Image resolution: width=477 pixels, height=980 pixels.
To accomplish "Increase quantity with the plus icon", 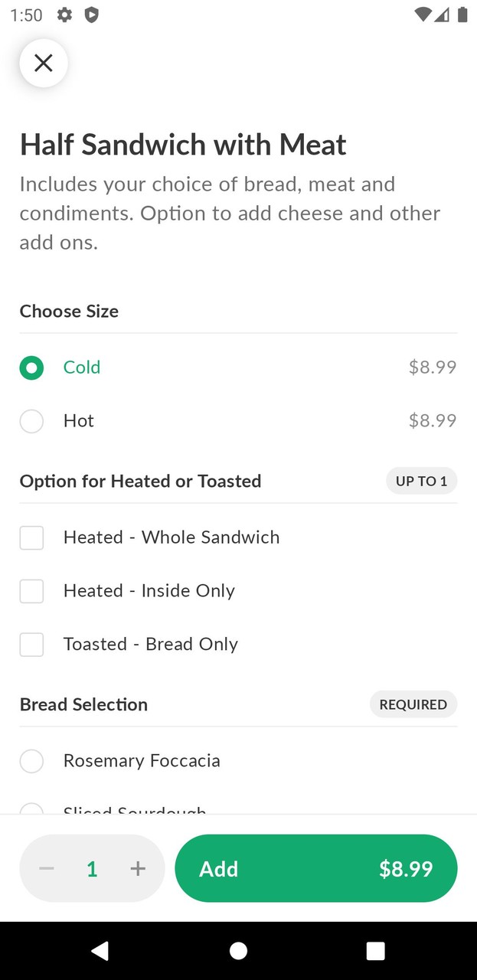I will 138,868.
